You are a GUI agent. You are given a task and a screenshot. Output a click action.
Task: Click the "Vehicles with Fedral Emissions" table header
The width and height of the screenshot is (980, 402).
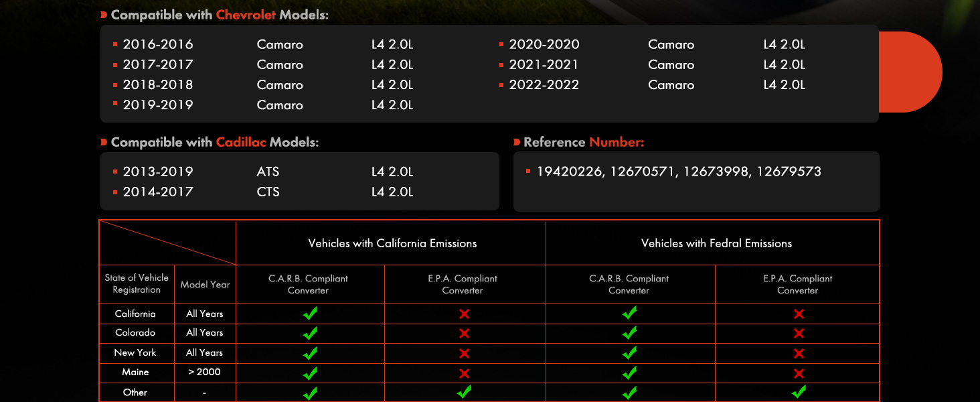[716, 243]
